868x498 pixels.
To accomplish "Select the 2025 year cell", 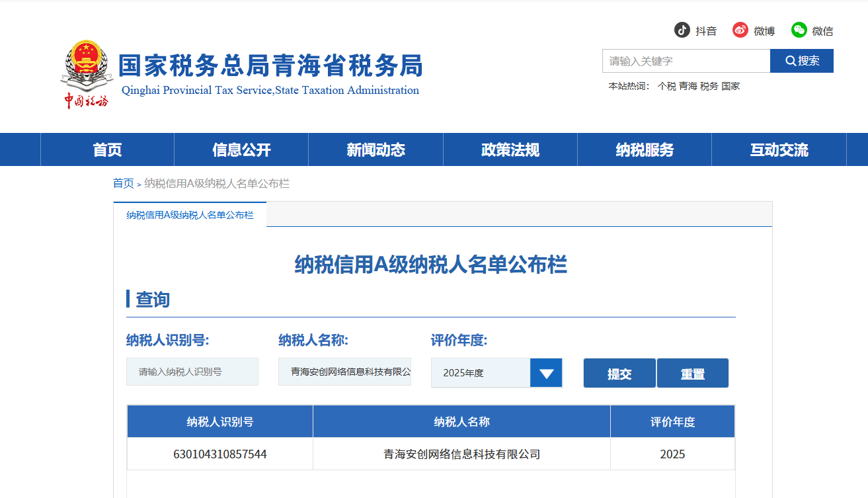I will click(672, 454).
